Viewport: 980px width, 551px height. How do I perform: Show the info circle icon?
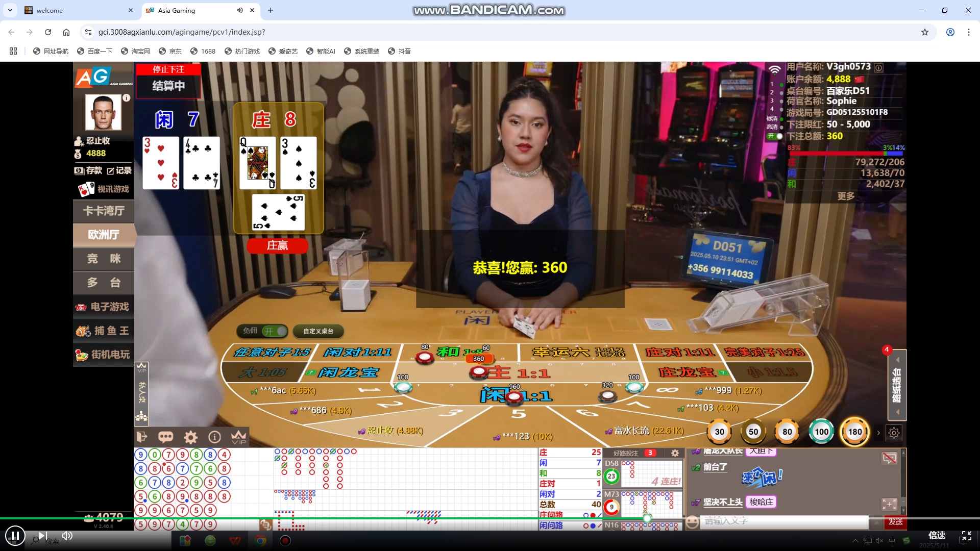(214, 437)
